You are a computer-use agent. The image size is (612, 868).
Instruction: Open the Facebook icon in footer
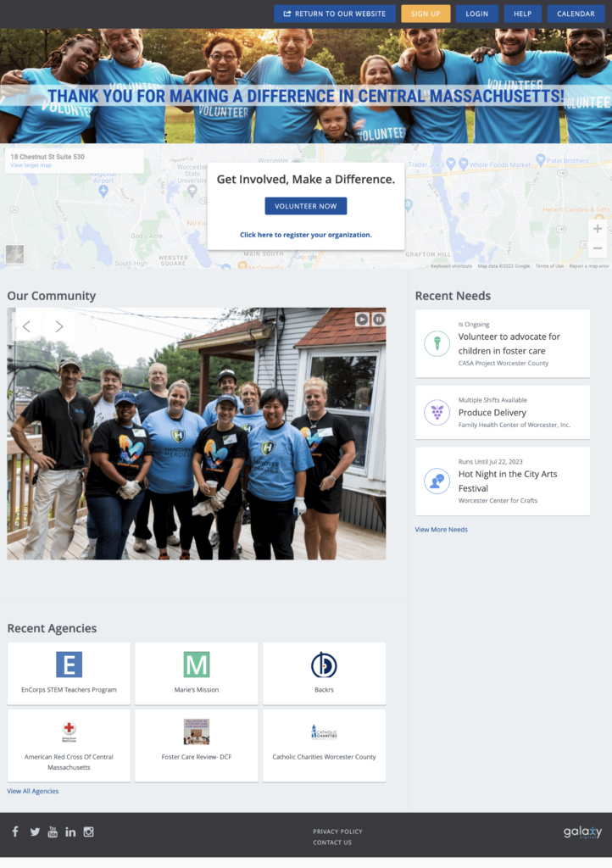pyautogui.click(x=15, y=832)
